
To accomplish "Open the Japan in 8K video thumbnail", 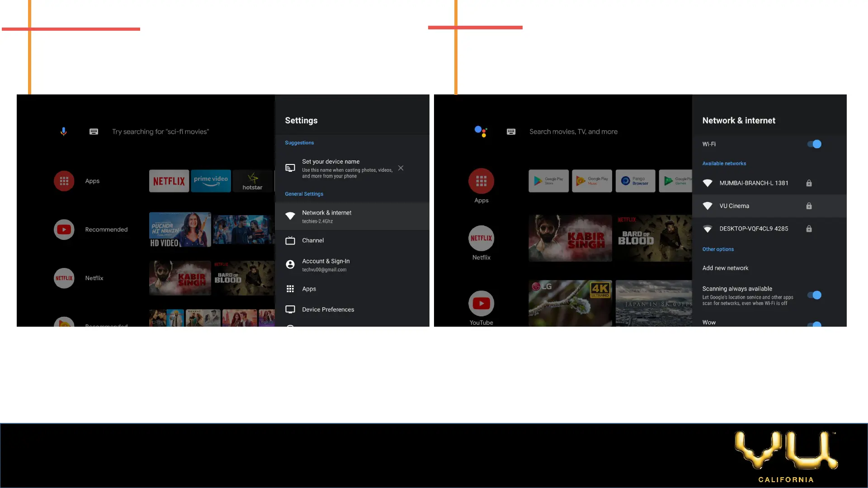I will tap(653, 303).
